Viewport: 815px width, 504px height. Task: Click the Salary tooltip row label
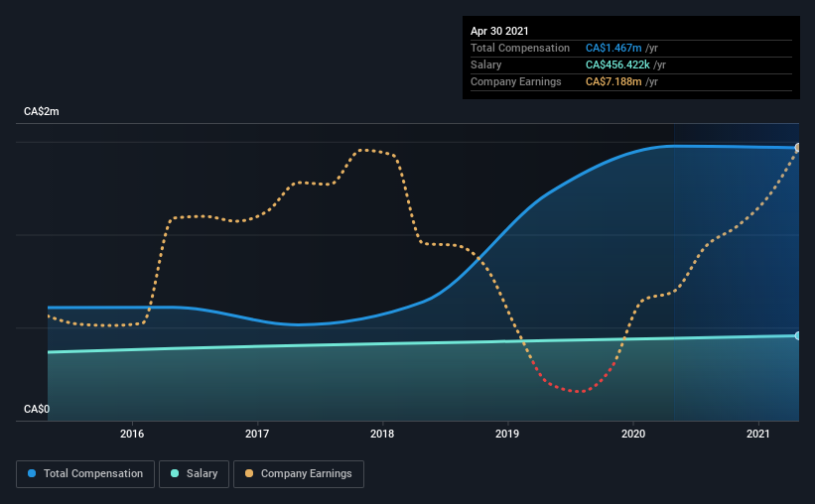coord(486,64)
